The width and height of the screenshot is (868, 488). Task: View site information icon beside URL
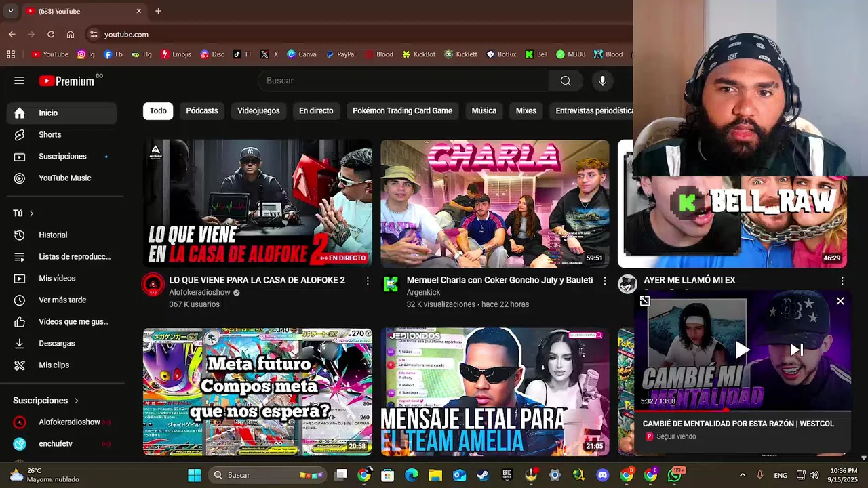tap(94, 34)
